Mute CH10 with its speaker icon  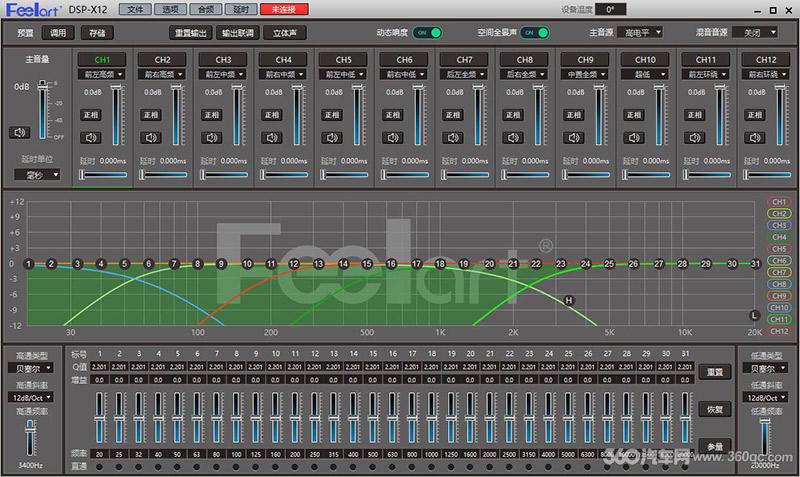click(x=634, y=138)
